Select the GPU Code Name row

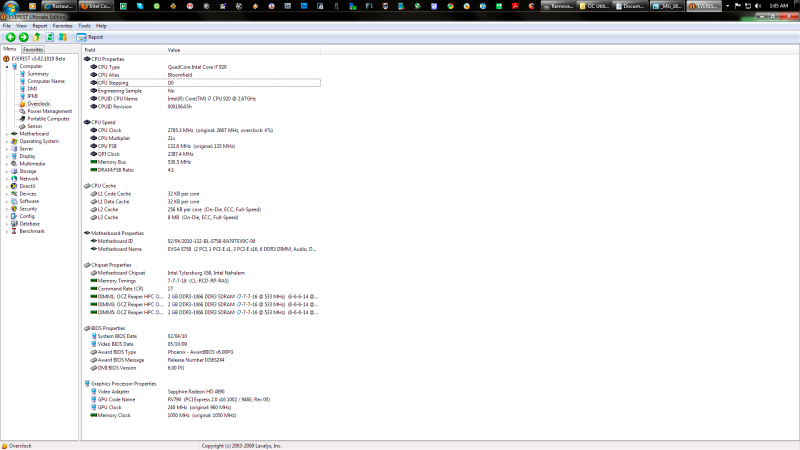(x=205, y=399)
